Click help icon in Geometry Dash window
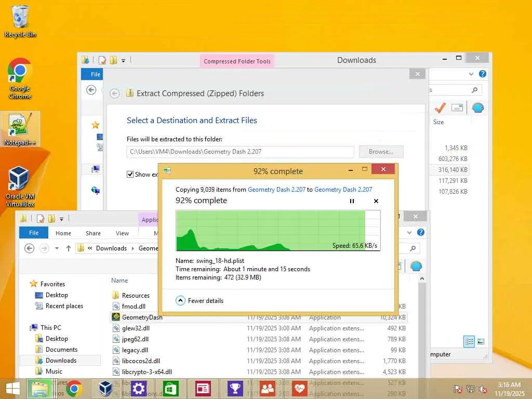The image size is (532, 399). (x=421, y=232)
